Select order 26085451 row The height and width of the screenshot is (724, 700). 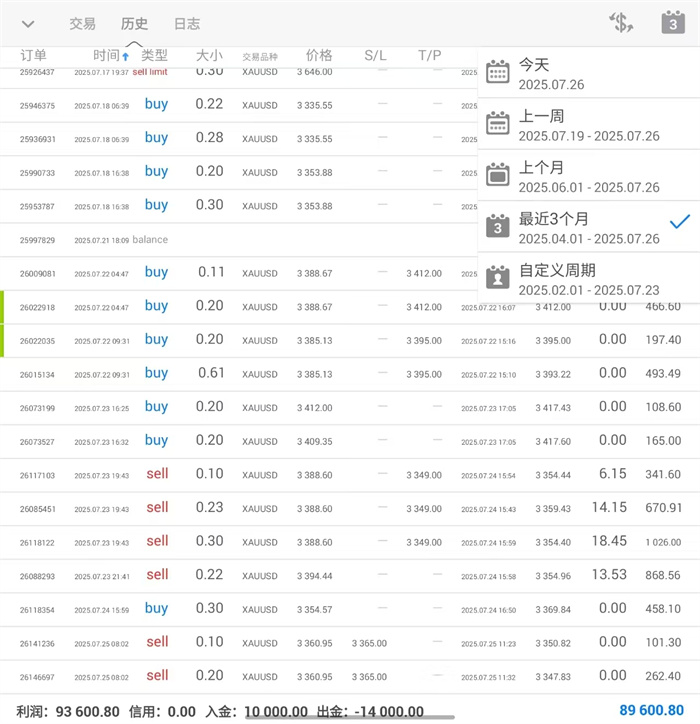point(350,509)
